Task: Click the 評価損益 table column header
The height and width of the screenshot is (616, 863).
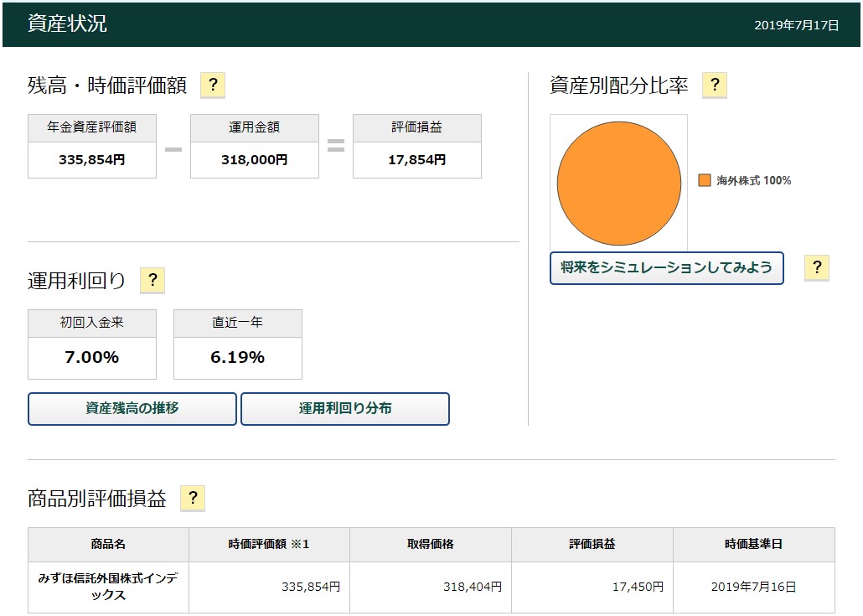Action: [592, 545]
